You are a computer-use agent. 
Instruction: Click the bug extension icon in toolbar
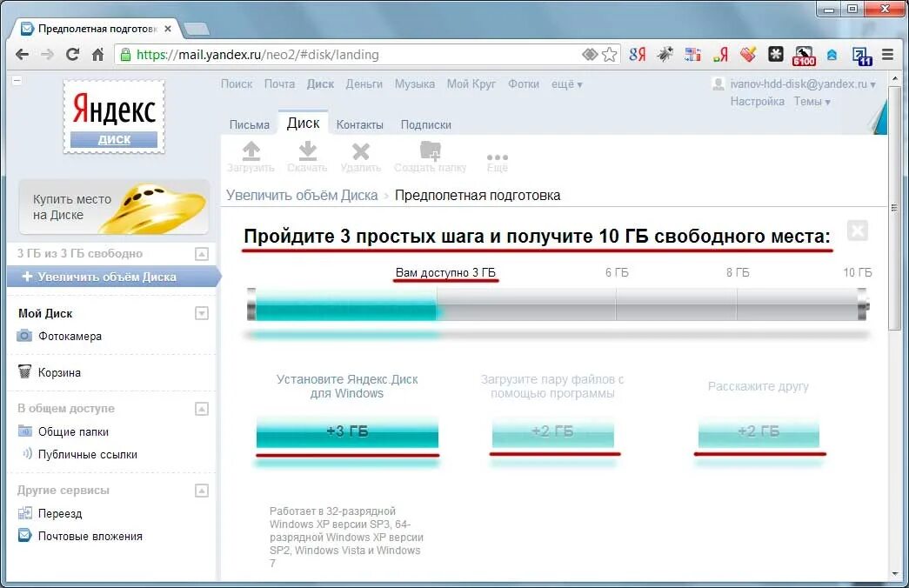[x=665, y=55]
